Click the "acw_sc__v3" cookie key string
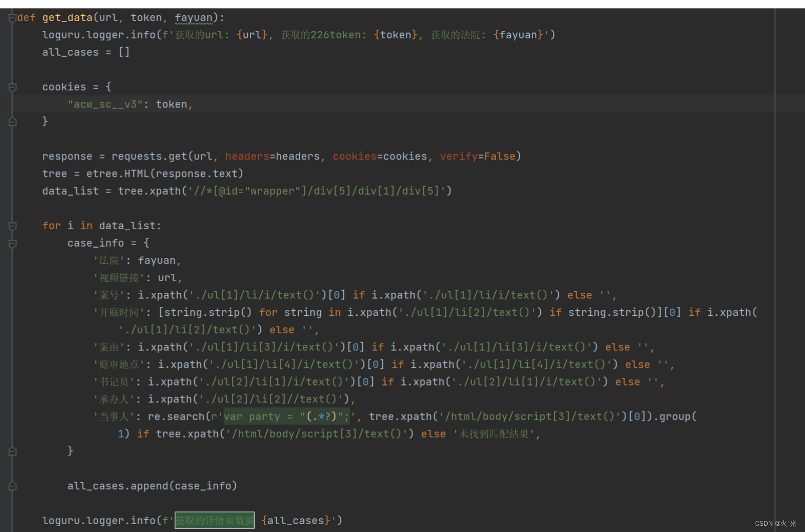Screen dimensions: 805x532 (105, 104)
